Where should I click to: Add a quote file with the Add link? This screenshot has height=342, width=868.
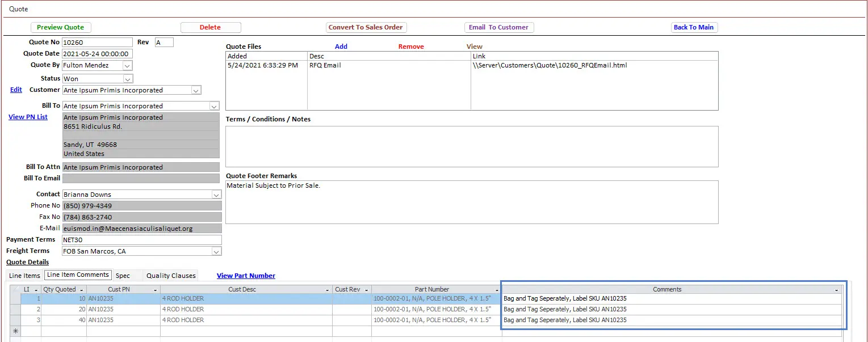coord(341,47)
